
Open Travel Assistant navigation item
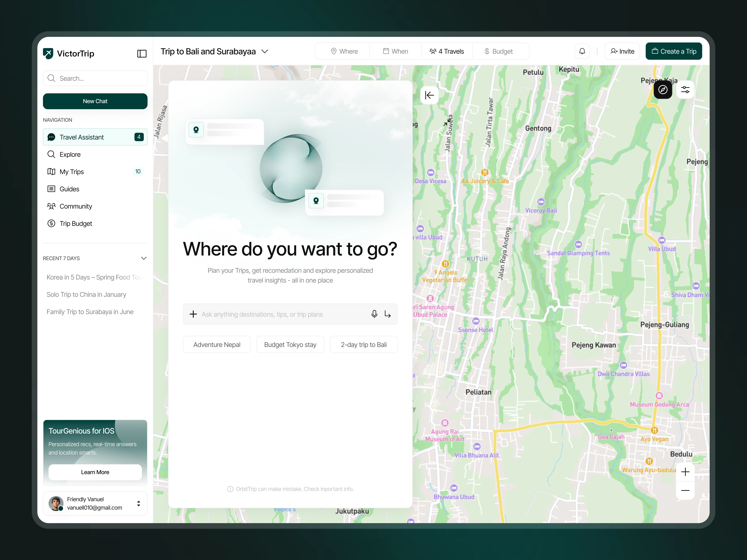(x=95, y=137)
